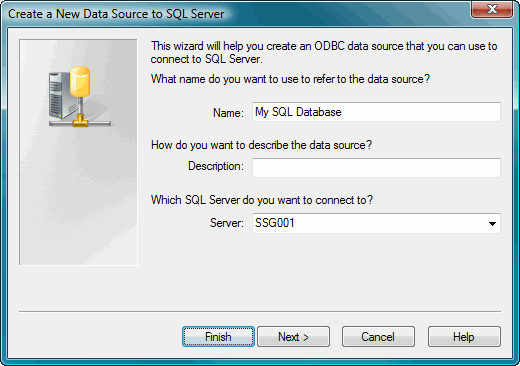
Task: Click the dialog title bar text
Action: point(116,14)
